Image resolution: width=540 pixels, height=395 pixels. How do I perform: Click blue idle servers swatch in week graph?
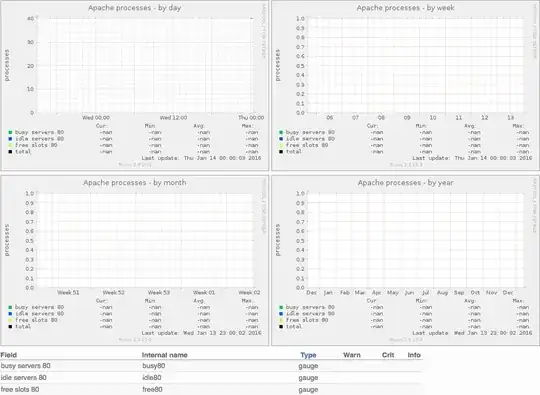click(x=281, y=139)
